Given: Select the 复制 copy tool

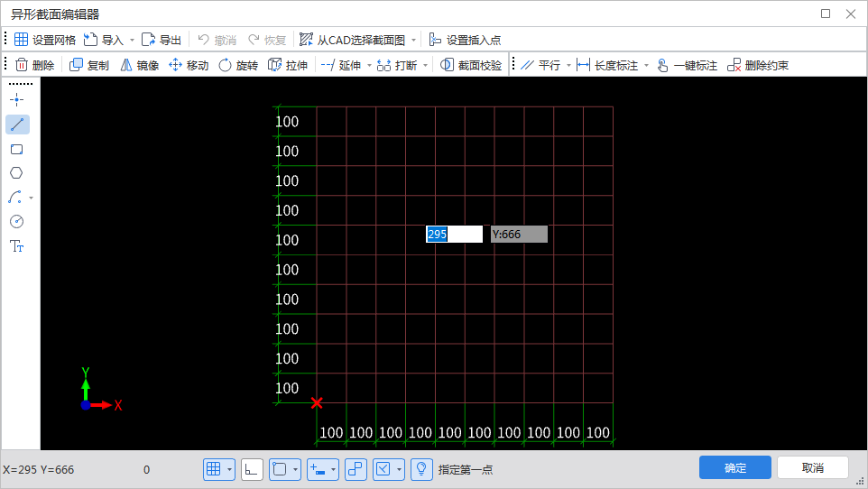Looking at the screenshot, I should pos(89,65).
